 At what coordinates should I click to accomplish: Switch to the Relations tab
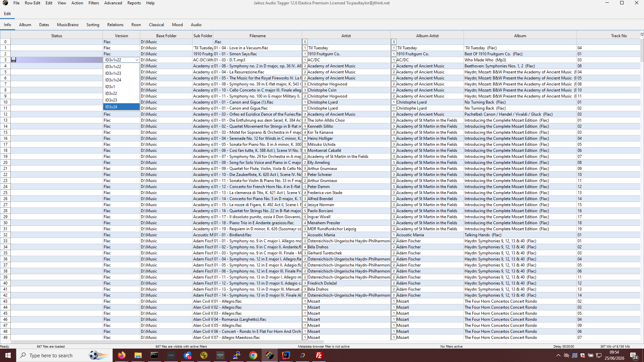115,25
